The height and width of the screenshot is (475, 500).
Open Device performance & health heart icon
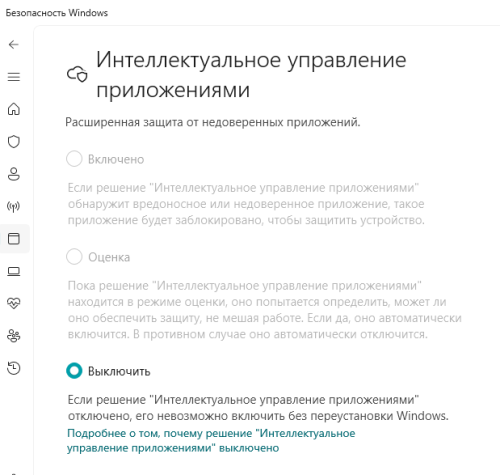pyautogui.click(x=14, y=303)
